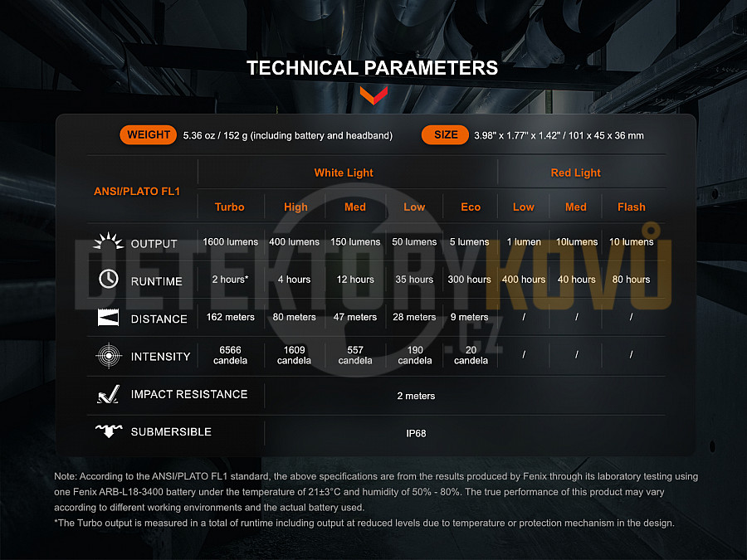The image size is (747, 560).
Task: Select the Turbo mode header
Action: coord(230,207)
